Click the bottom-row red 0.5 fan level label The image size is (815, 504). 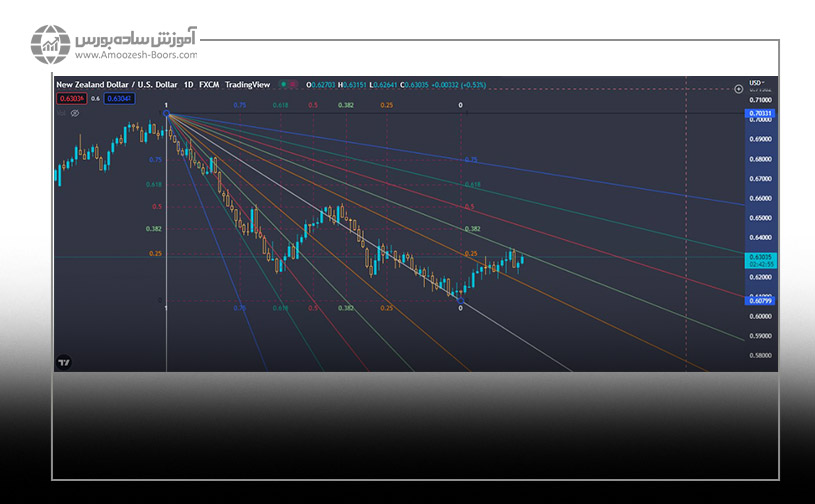click(x=312, y=308)
